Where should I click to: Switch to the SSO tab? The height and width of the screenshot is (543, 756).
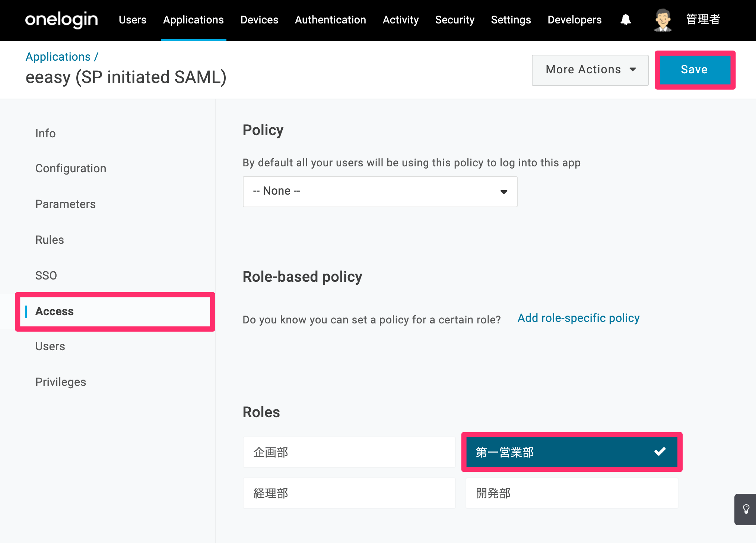(x=46, y=275)
